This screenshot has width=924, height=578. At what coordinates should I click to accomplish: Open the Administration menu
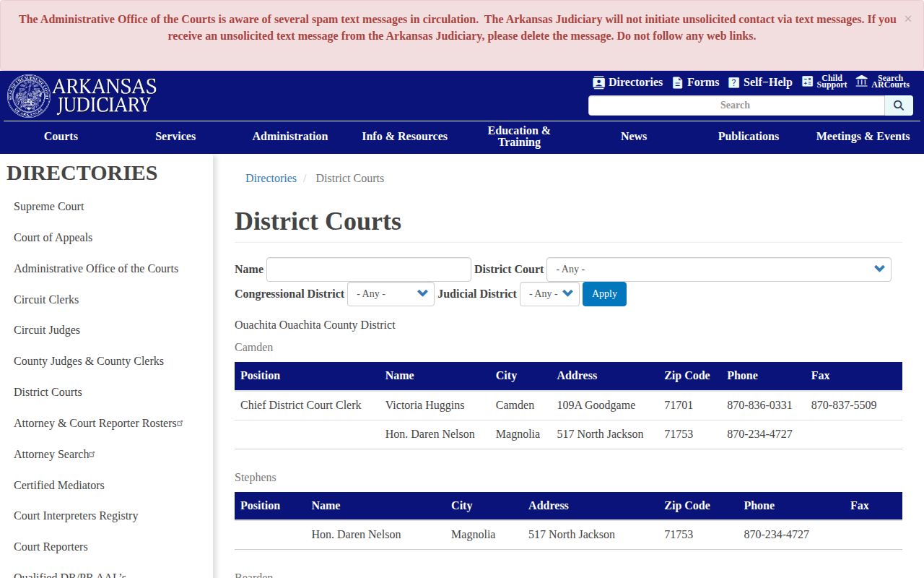point(290,137)
